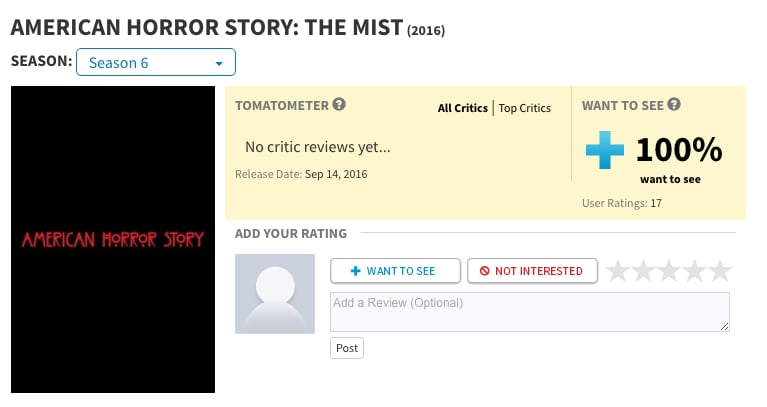Rate one star in the rating row
The width and height of the screenshot is (767, 407).
pyautogui.click(x=618, y=271)
